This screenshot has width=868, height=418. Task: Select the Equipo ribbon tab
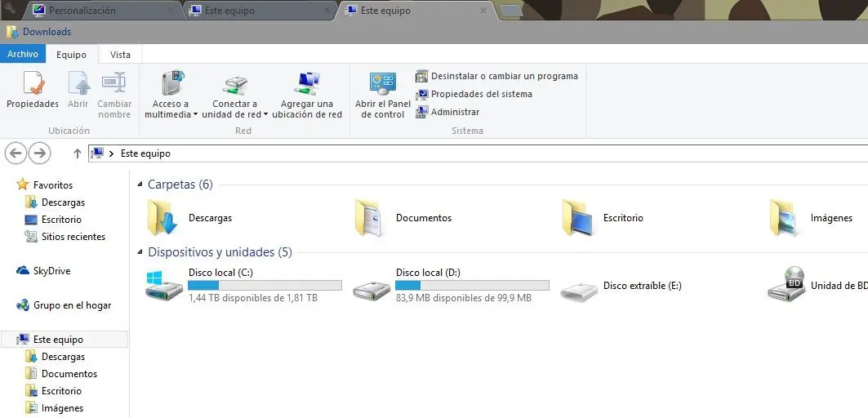(71, 54)
